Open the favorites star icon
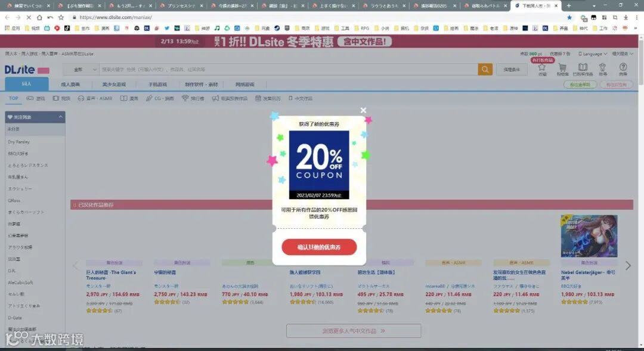Image resolution: width=644 pixels, height=351 pixels. click(x=542, y=69)
